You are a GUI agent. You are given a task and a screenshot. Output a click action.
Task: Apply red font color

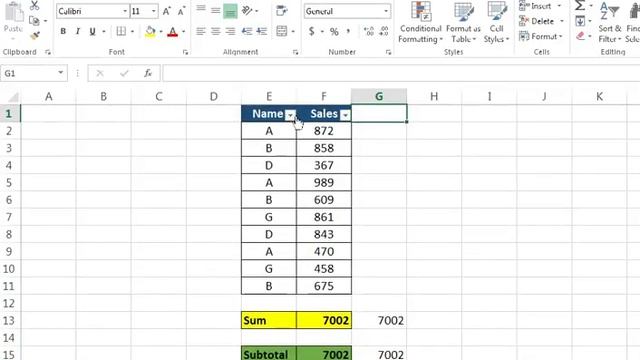coord(173,31)
